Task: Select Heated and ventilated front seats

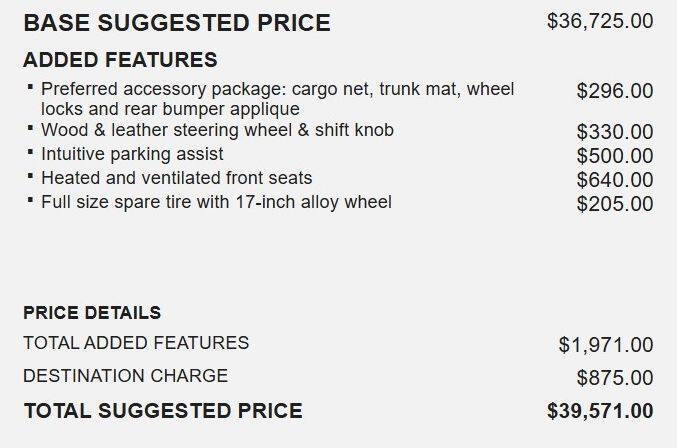Action: click(177, 178)
